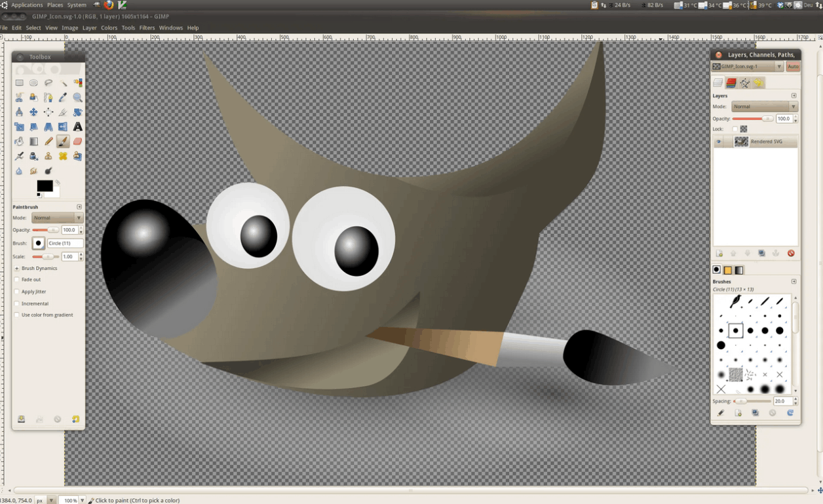
Task: Switch to the Paths tab
Action: tap(745, 83)
